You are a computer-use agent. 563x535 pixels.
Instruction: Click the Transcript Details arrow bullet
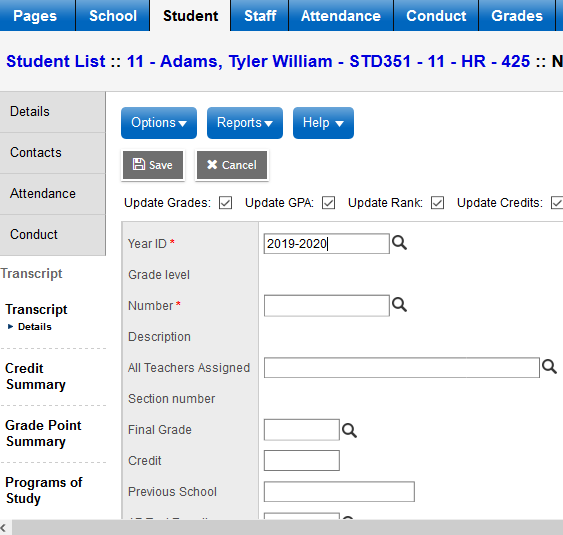[10, 326]
